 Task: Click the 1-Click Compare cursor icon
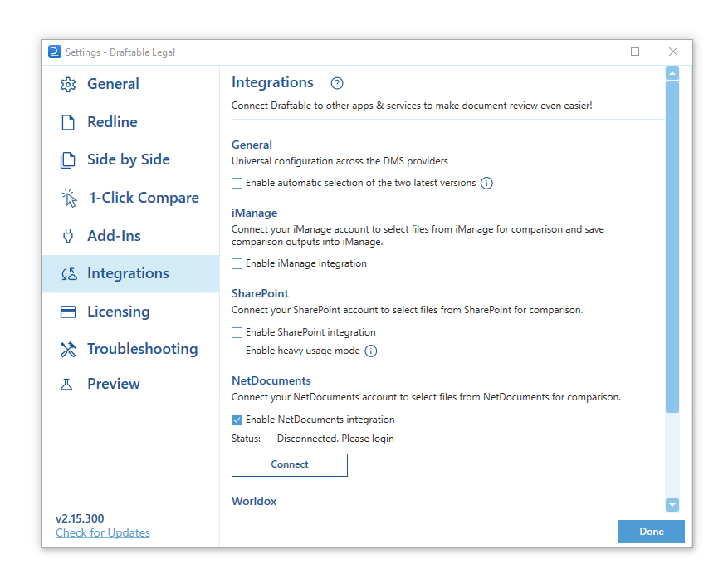[69, 198]
